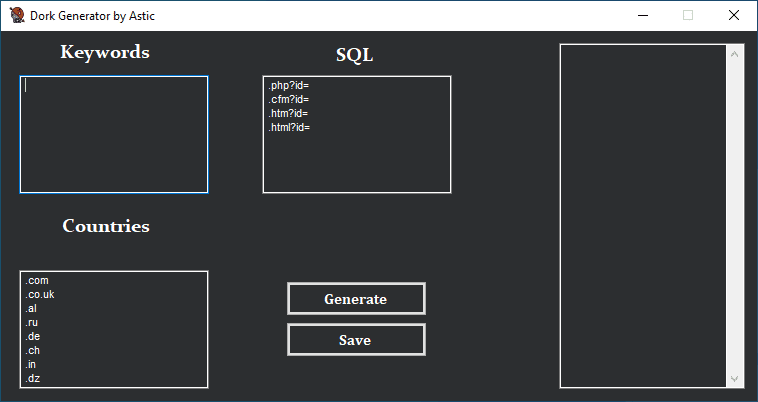The image size is (758, 402).
Task: Close the Dork Generator window
Action: click(733, 15)
